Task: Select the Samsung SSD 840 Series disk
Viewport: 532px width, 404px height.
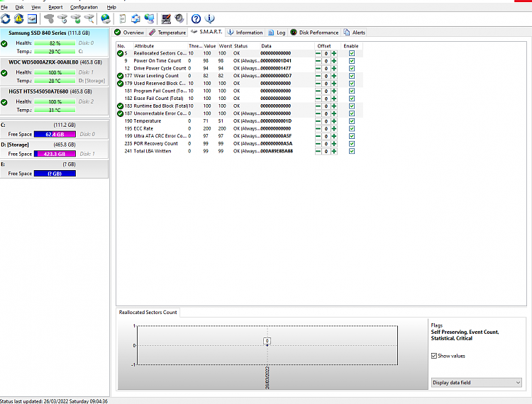Action: coord(55,43)
